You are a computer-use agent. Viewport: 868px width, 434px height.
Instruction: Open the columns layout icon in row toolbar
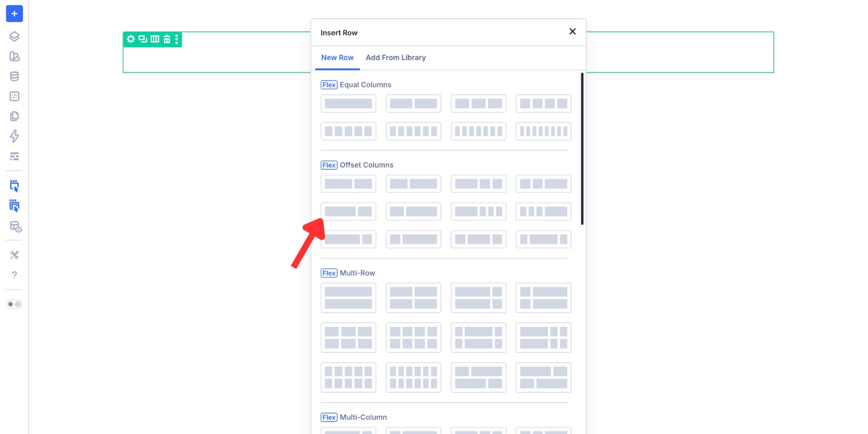pyautogui.click(x=155, y=39)
